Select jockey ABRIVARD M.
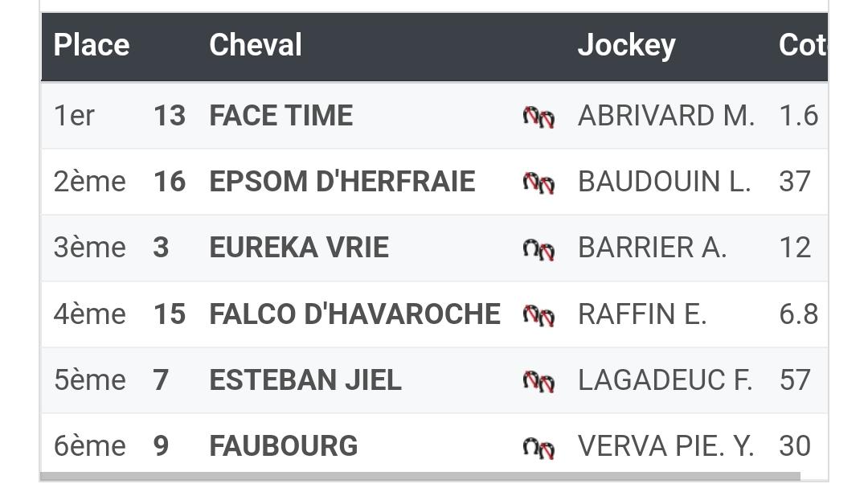 [x=666, y=116]
